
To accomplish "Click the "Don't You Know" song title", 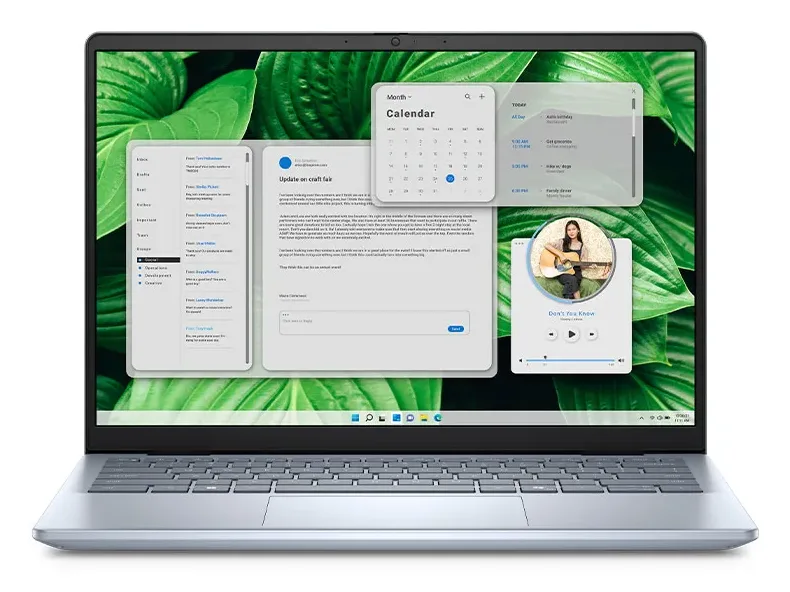I will coord(571,313).
